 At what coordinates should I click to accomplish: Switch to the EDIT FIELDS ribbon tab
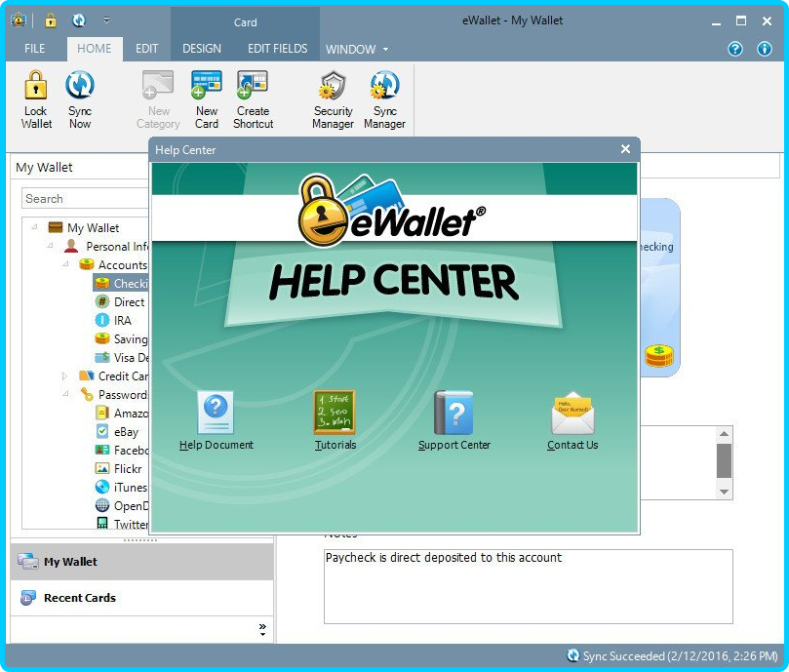[277, 49]
